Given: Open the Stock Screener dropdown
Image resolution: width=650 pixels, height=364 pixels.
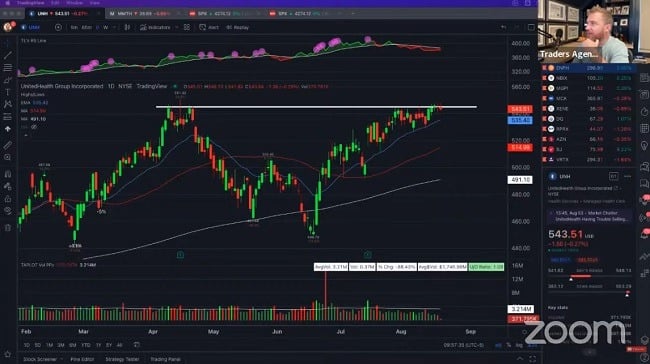Looking at the screenshot, I should coord(43,359).
